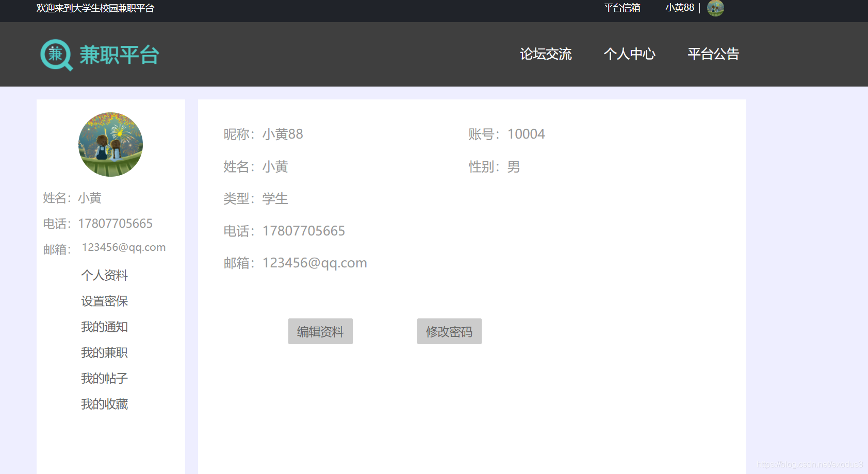The image size is (868, 474).
Task: Go to 论坛交流 navigation item
Action: [x=546, y=54]
